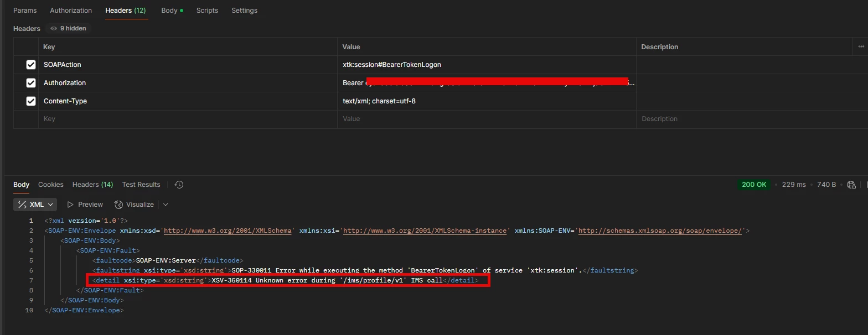The image size is (868, 335).
Task: Click the Bearer token value cell
Action: click(x=487, y=83)
